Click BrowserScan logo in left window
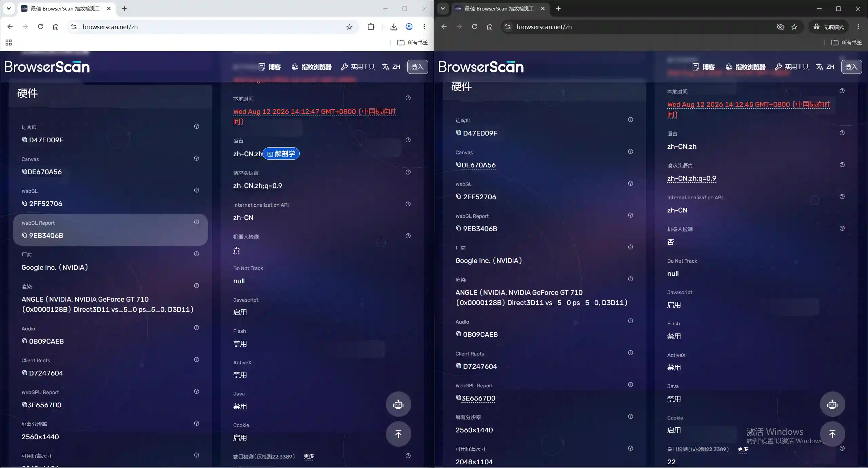This screenshot has width=868, height=468. (x=47, y=67)
